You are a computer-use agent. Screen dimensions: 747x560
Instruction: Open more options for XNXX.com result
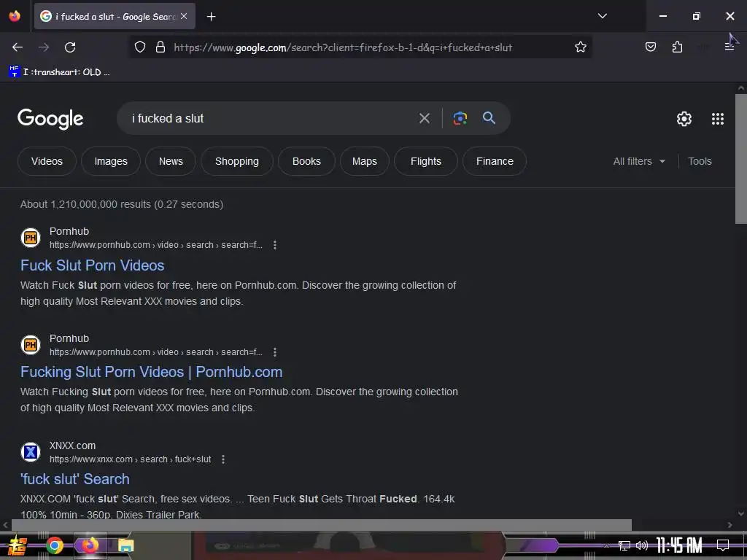pyautogui.click(x=223, y=459)
